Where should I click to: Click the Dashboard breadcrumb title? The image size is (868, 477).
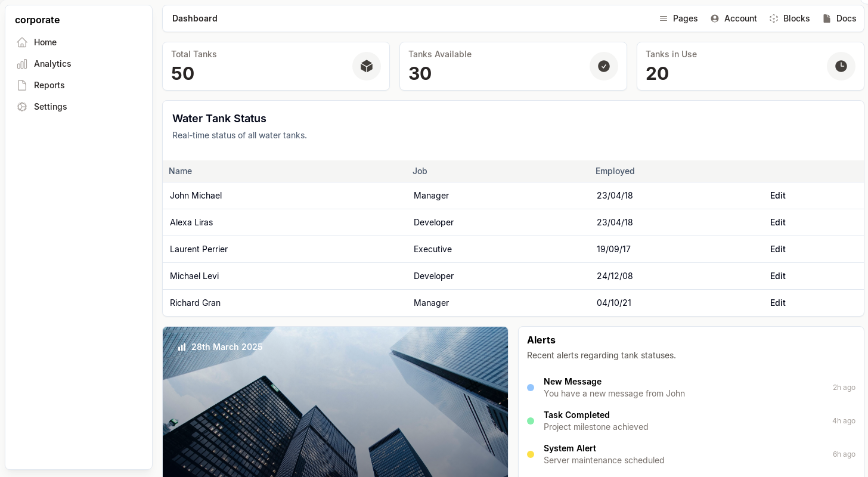195,18
